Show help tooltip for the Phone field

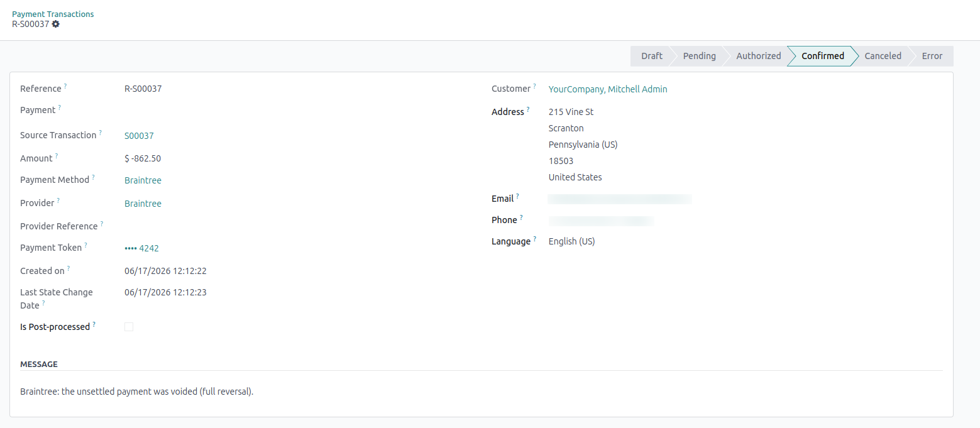(x=521, y=217)
